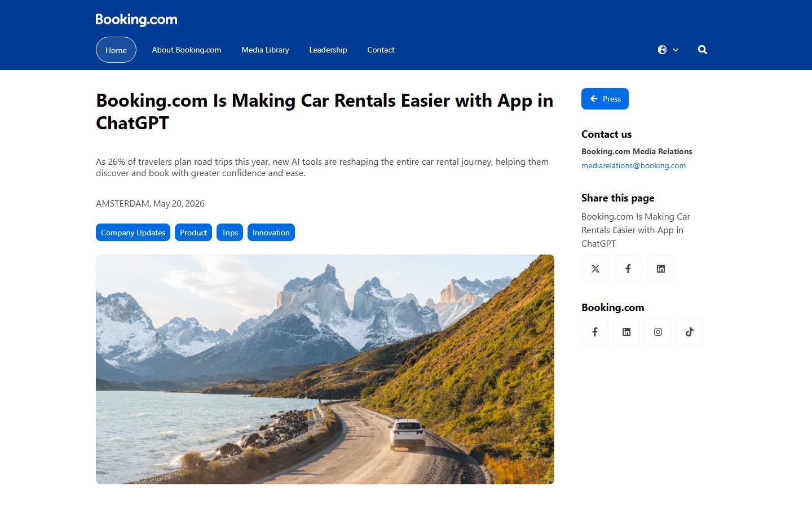Open the mountain road car photo

[x=325, y=369]
